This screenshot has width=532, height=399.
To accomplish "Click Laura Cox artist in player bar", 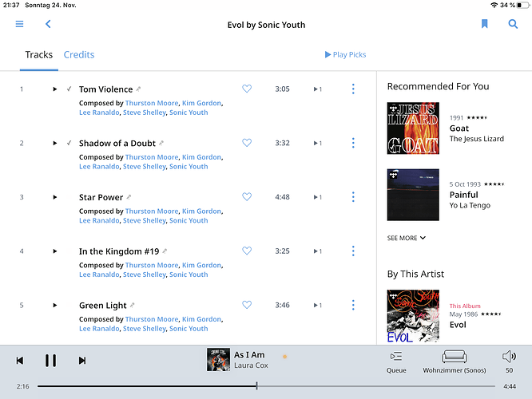I will pyautogui.click(x=251, y=365).
